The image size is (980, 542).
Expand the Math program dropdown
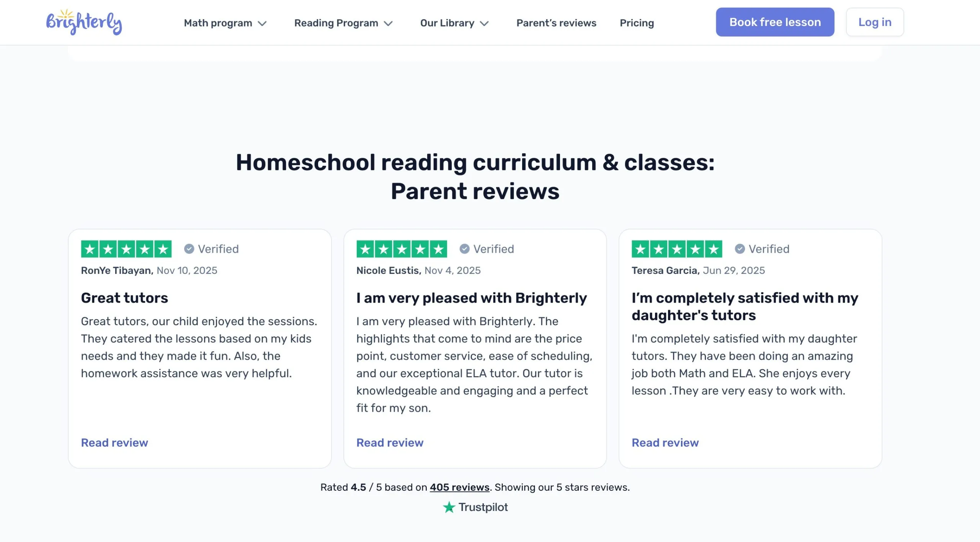[225, 23]
